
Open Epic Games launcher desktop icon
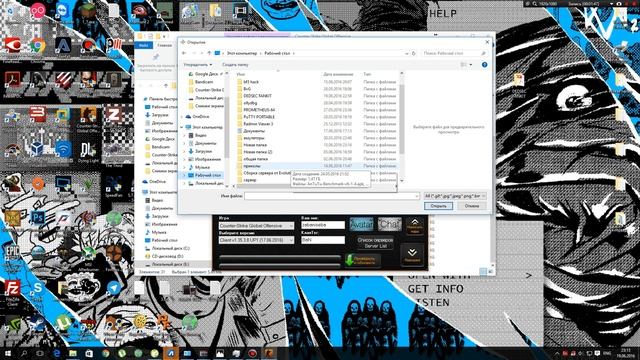point(12,253)
